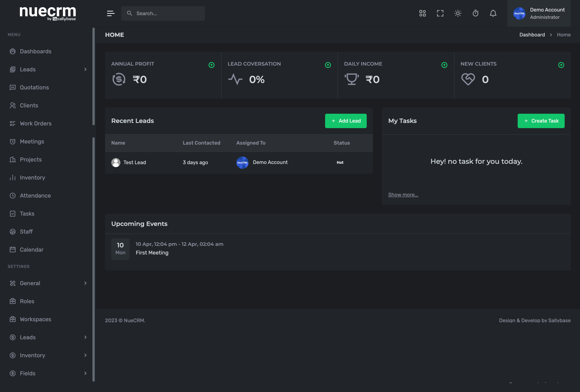This screenshot has height=392, width=580.
Task: Open the timer stopwatch icon
Action: coord(475,13)
